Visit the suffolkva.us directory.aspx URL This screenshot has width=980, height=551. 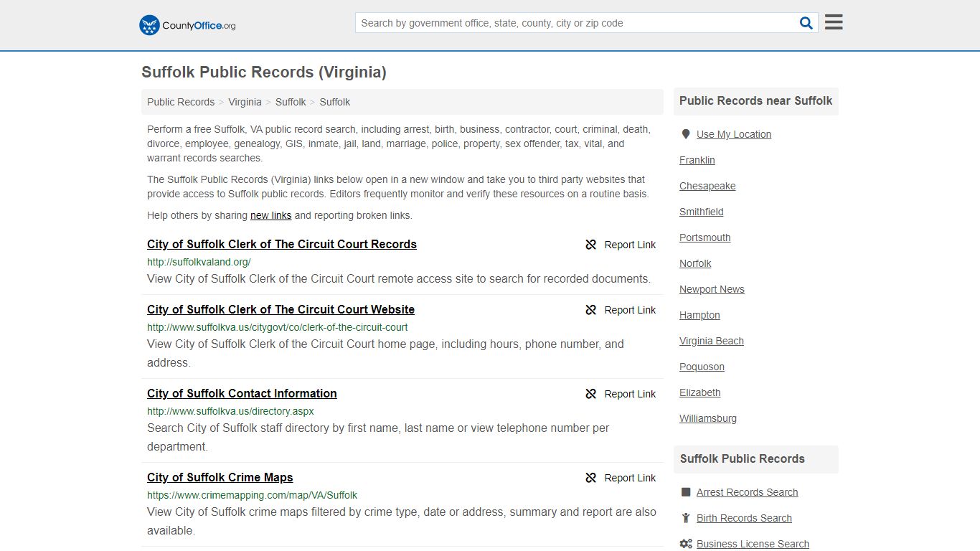(230, 411)
